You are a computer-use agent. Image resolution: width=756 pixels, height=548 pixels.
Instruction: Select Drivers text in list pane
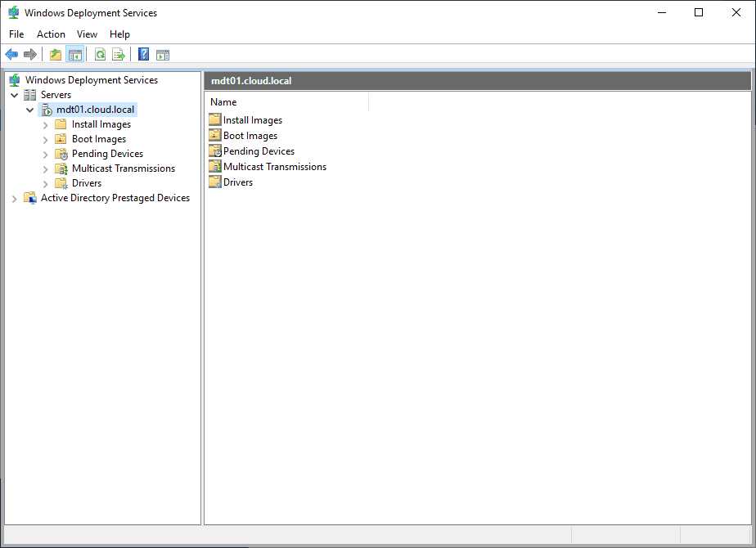[x=238, y=182]
